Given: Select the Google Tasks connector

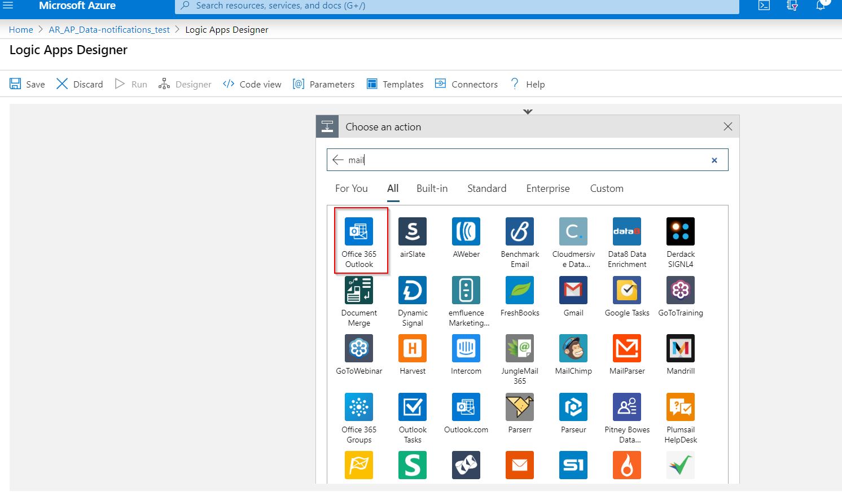Looking at the screenshot, I should [x=627, y=296].
